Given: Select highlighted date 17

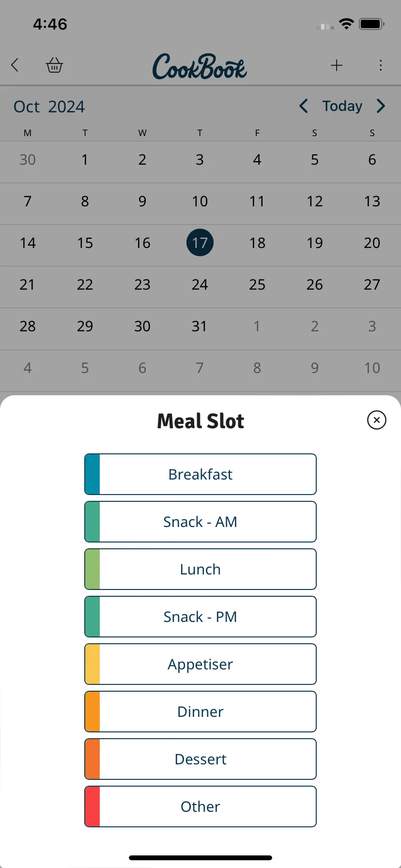Looking at the screenshot, I should click(200, 243).
